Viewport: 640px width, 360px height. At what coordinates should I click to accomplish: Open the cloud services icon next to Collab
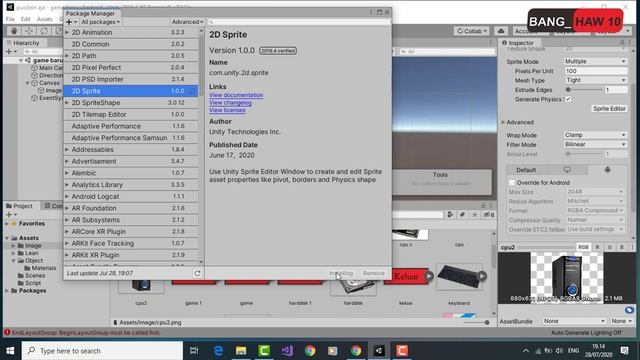pos(501,31)
